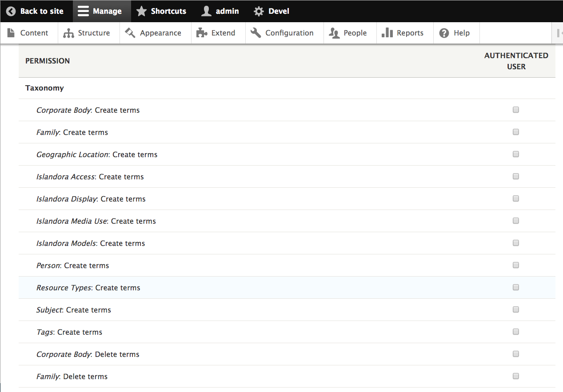Click the Configuration wrench icon
The height and width of the screenshot is (392, 563).
[x=256, y=33]
